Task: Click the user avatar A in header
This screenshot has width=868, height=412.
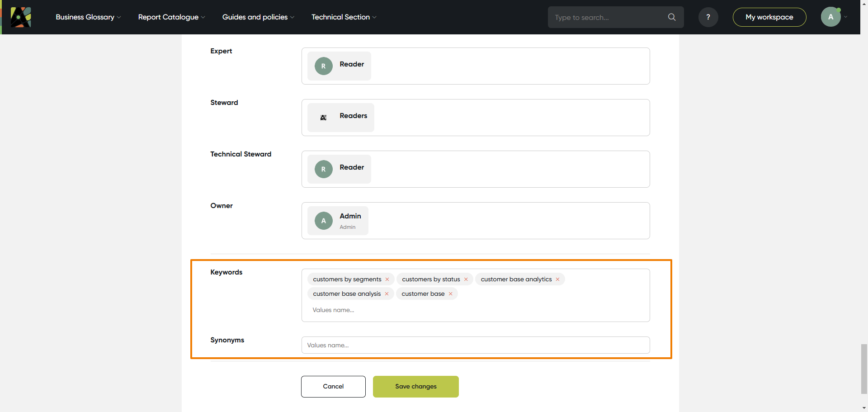Action: (x=830, y=17)
